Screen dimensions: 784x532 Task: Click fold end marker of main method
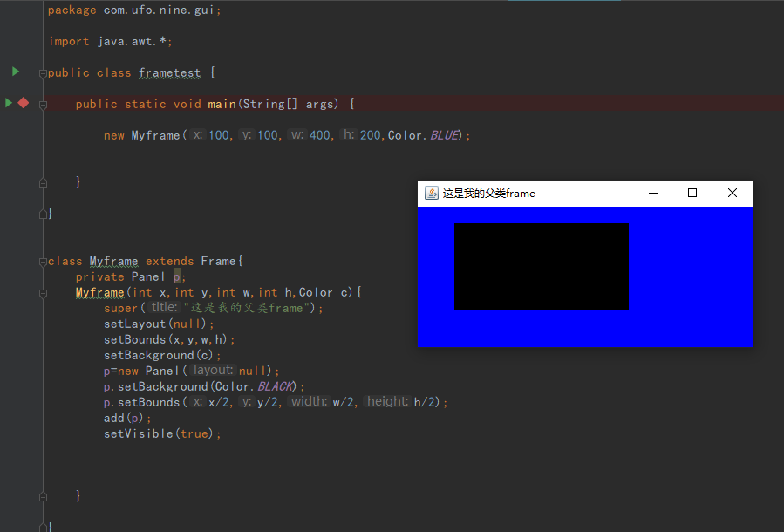click(x=43, y=182)
